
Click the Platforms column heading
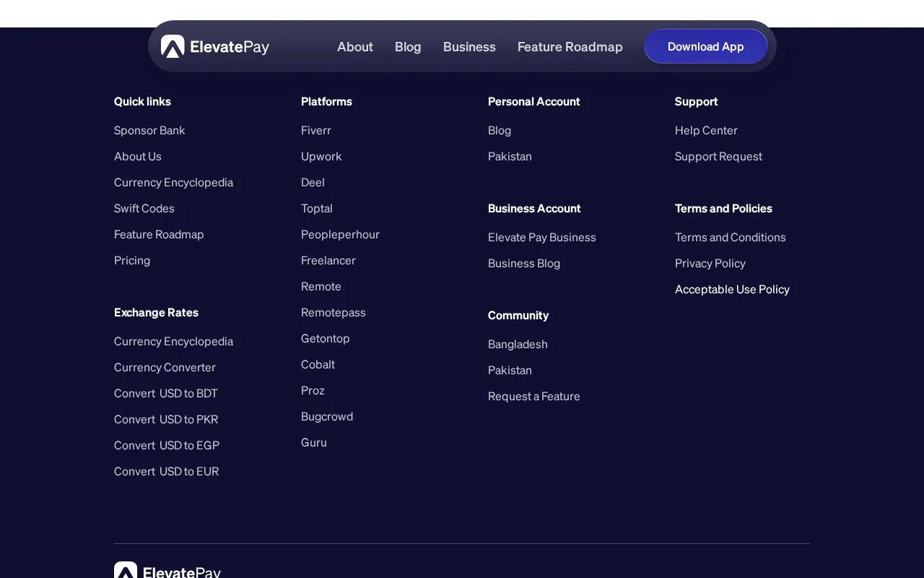(x=326, y=101)
